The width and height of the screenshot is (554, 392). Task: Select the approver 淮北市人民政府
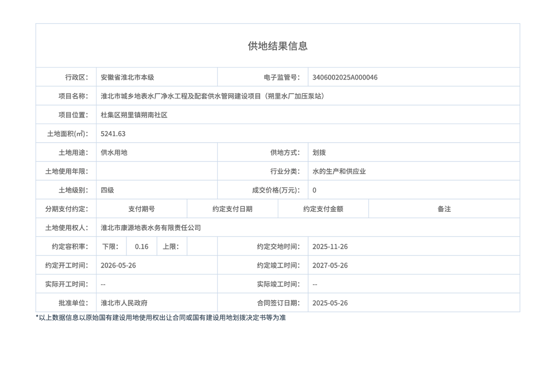[124, 303]
